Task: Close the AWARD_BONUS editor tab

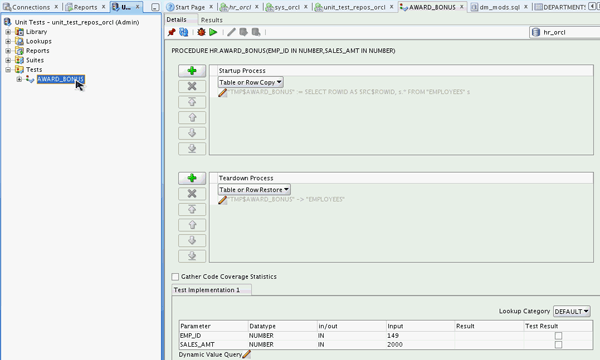Action: coord(462,7)
